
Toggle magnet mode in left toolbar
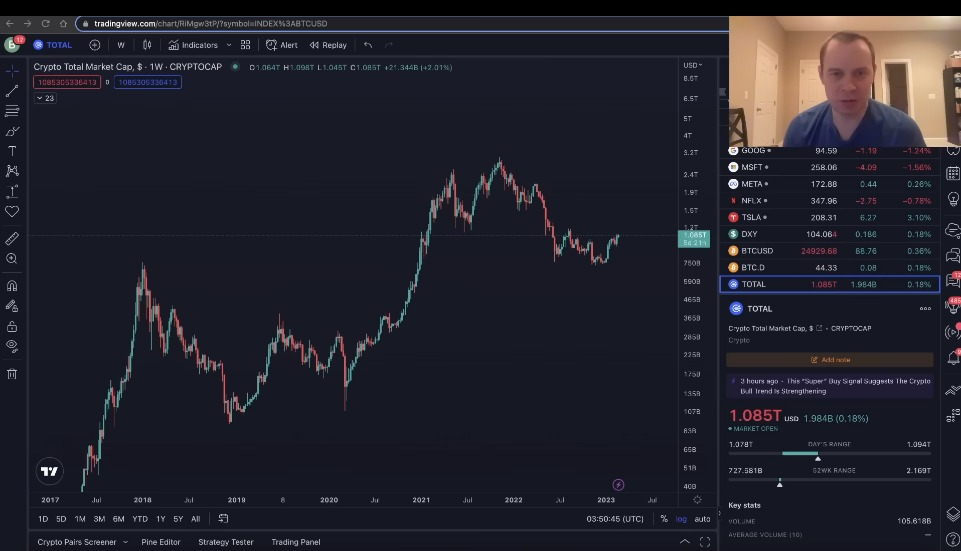click(12, 286)
